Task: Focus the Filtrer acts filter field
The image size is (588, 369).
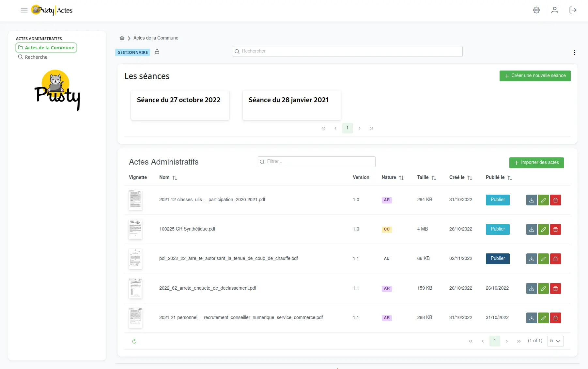Action: (317, 162)
